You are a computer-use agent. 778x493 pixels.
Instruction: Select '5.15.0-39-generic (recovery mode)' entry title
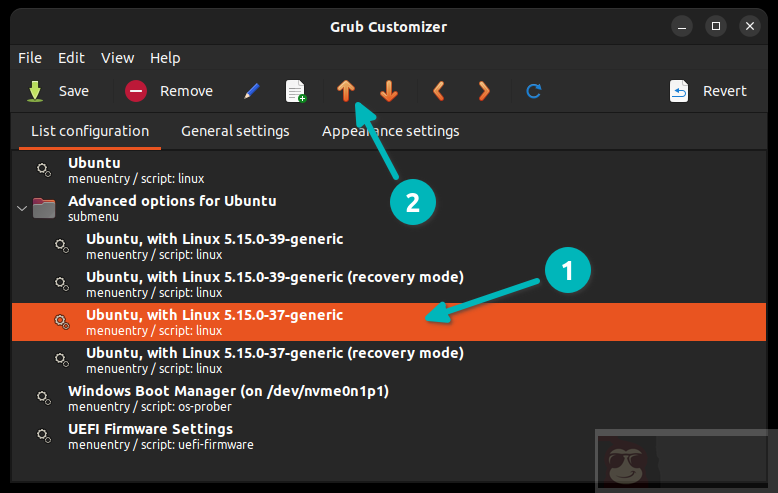[x=275, y=277]
